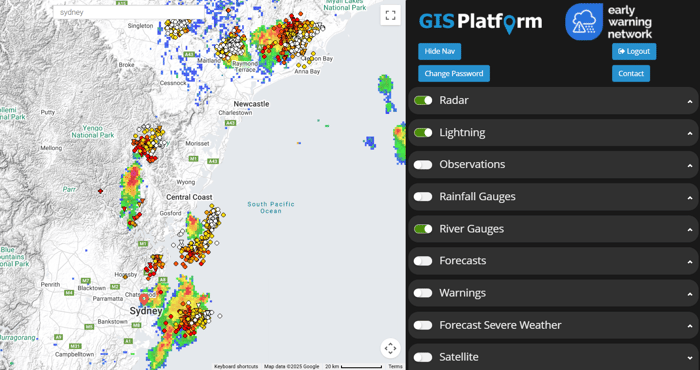Viewport: 700px width, 370px height.
Task: Open the Warnings panel row
Action: 553,293
